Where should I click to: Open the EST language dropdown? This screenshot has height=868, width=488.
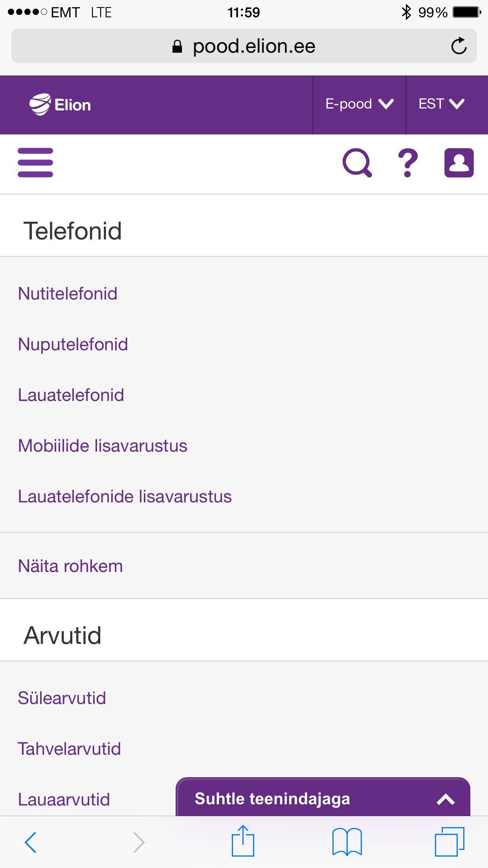[x=442, y=105]
